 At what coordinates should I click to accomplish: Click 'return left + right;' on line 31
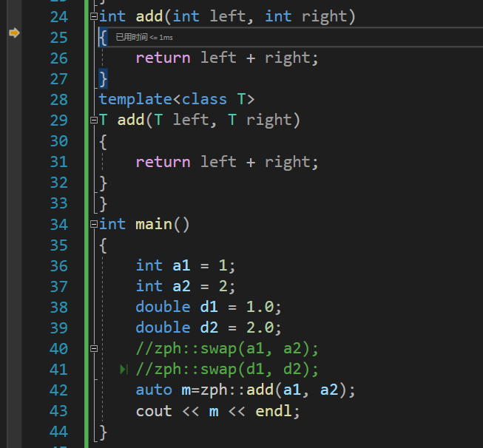[x=227, y=162]
